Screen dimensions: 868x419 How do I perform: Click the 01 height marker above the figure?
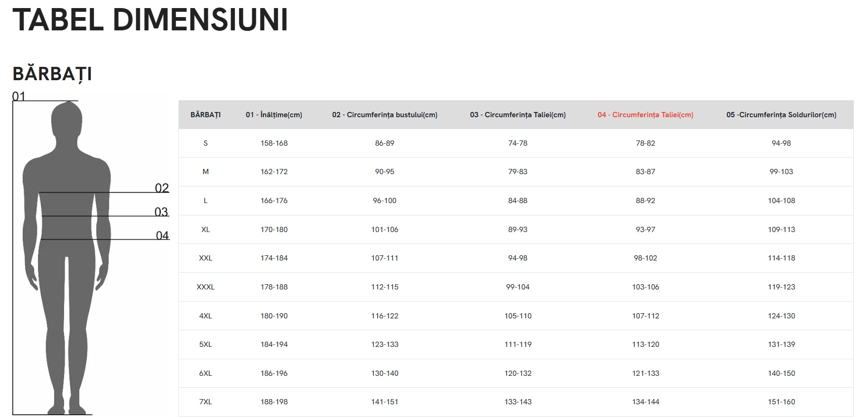click(19, 96)
